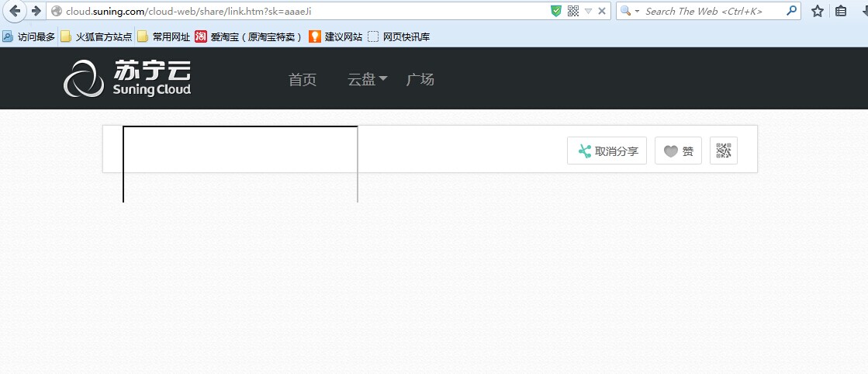Open the search engine selector dropdown
Viewport: 868px width, 374px height.
[629, 11]
